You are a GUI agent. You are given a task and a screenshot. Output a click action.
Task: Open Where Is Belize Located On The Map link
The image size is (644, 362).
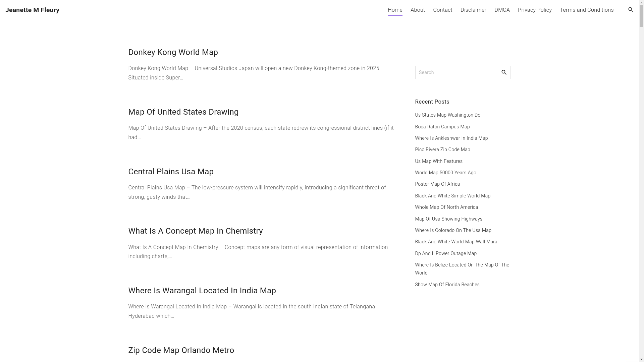(x=462, y=269)
